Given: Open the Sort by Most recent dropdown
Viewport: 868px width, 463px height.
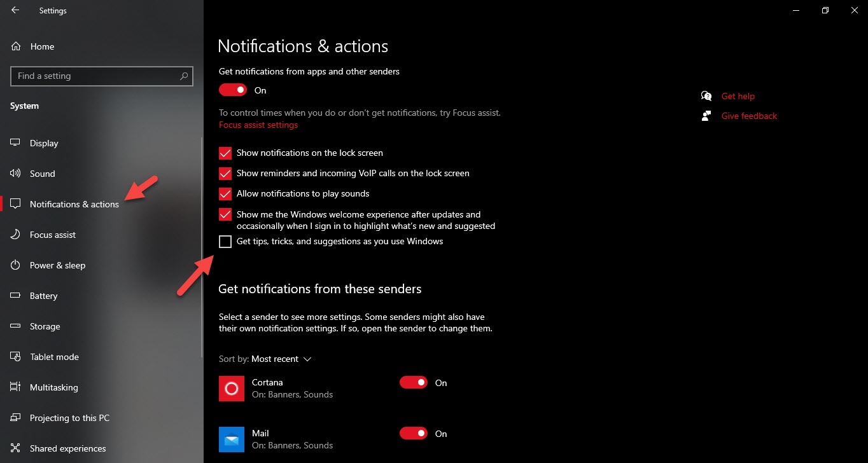Looking at the screenshot, I should click(281, 359).
